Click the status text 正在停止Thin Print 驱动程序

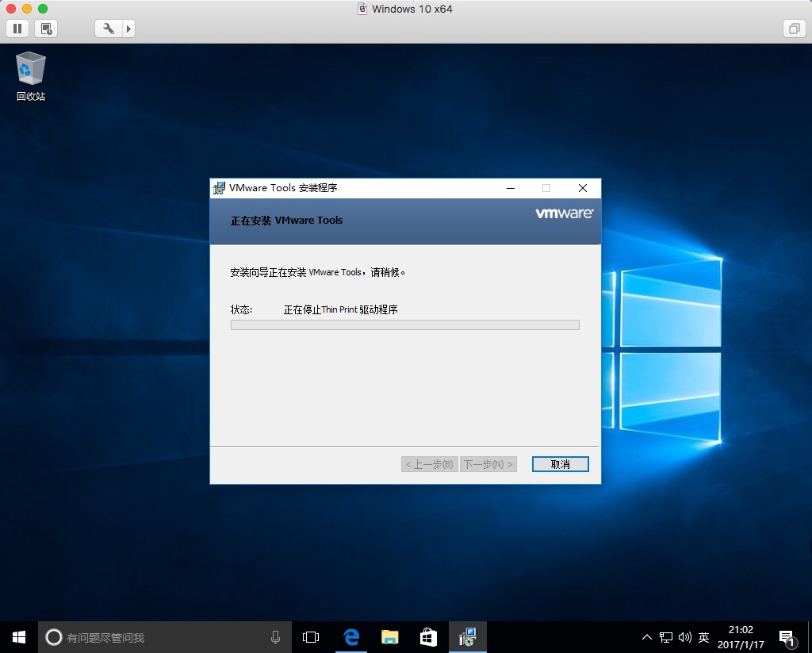click(341, 309)
